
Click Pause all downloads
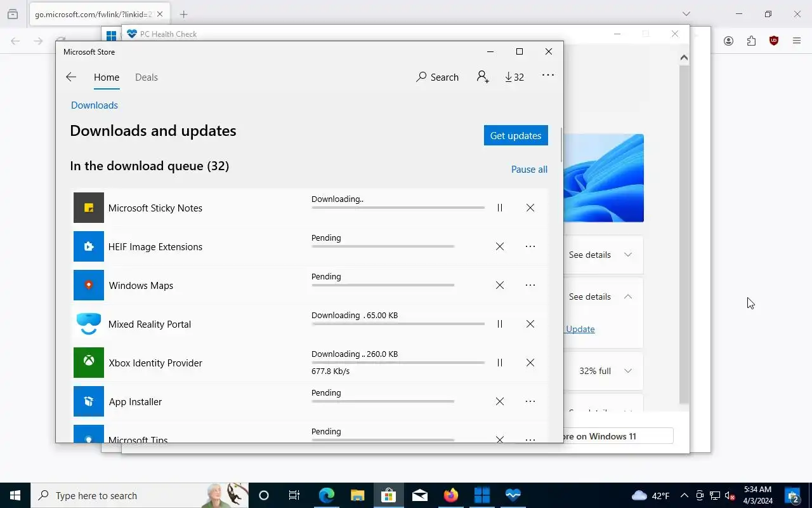(x=529, y=170)
